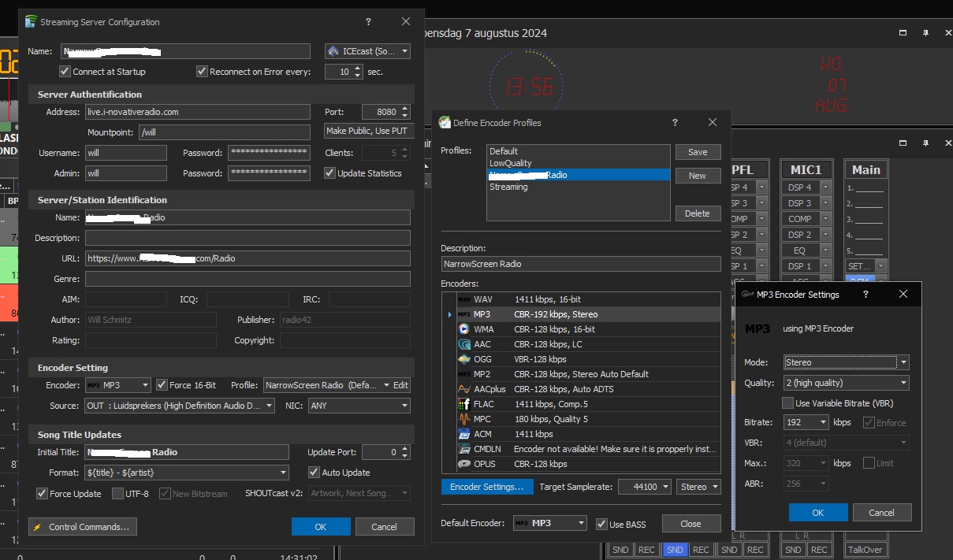The width and height of the screenshot is (953, 560).
Task: Click the OPUS encoder icon
Action: (x=464, y=464)
